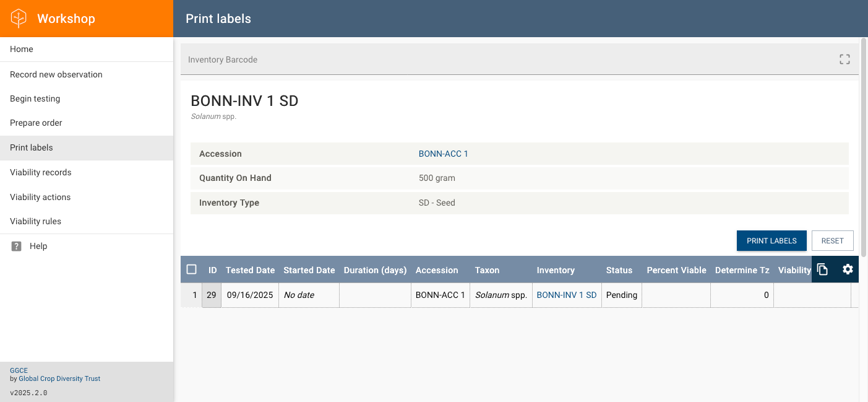This screenshot has height=402, width=868.
Task: Sort by Percent Viable column header
Action: tap(676, 270)
